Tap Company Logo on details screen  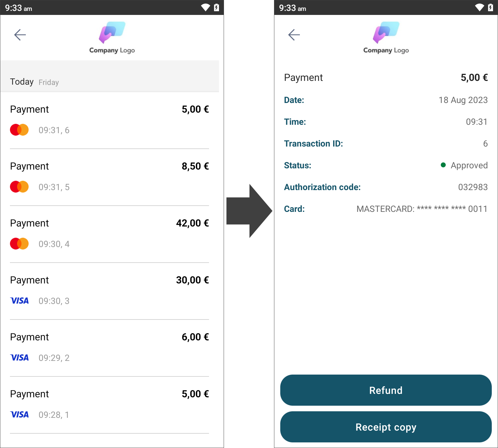(x=386, y=37)
